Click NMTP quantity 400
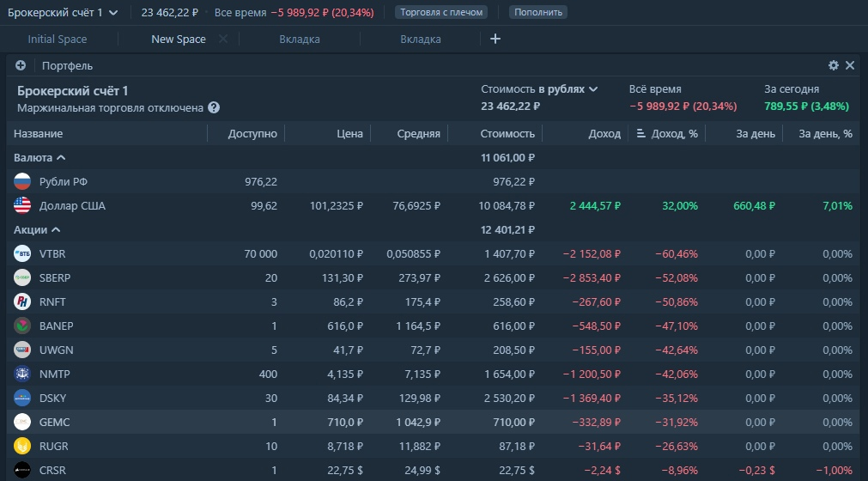 (x=268, y=374)
